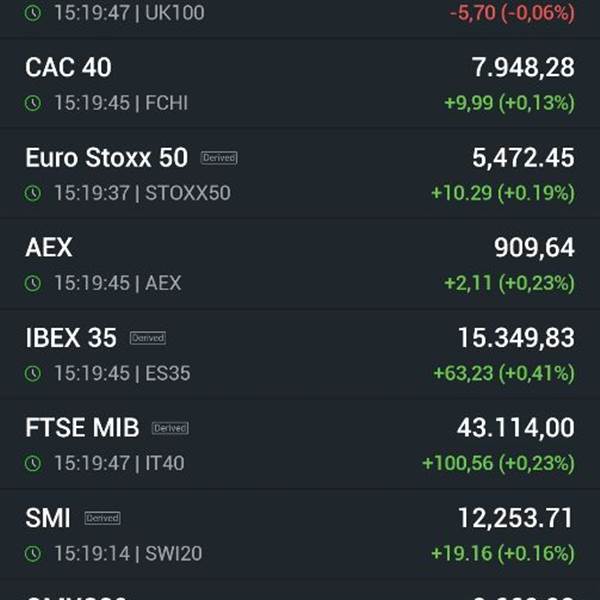Open the Euro Stoxx 50 index title
Screen dimensions: 600x600
pyautogui.click(x=107, y=157)
